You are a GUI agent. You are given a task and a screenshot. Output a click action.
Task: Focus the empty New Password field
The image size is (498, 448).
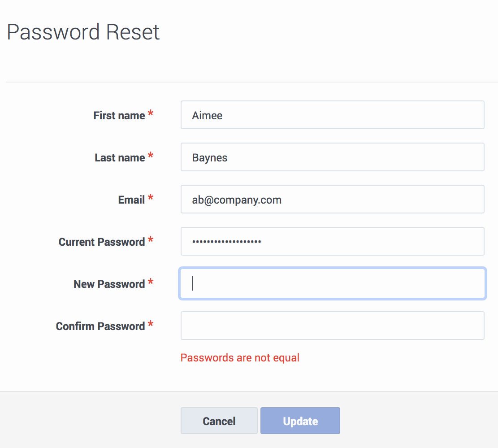333,283
